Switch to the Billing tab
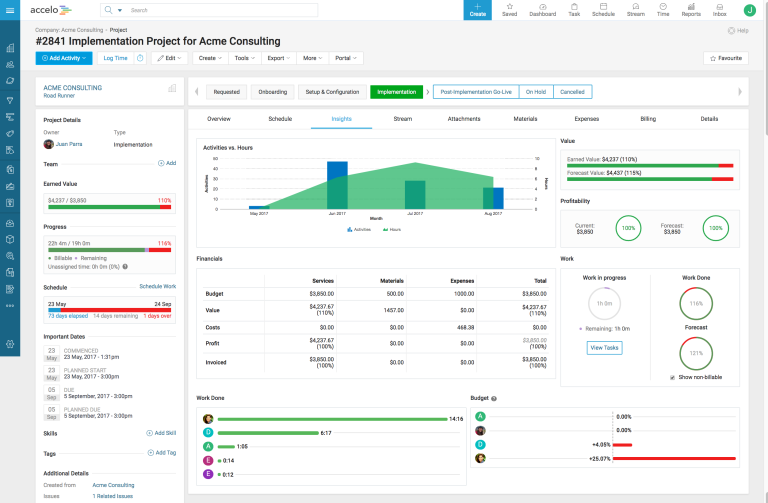 pyautogui.click(x=648, y=119)
